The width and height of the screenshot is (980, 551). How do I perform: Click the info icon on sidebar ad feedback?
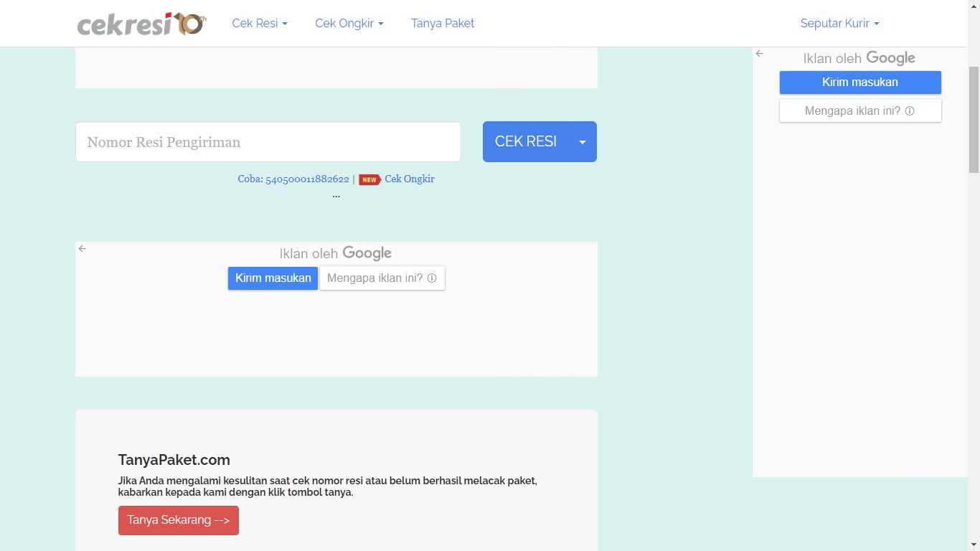point(910,110)
